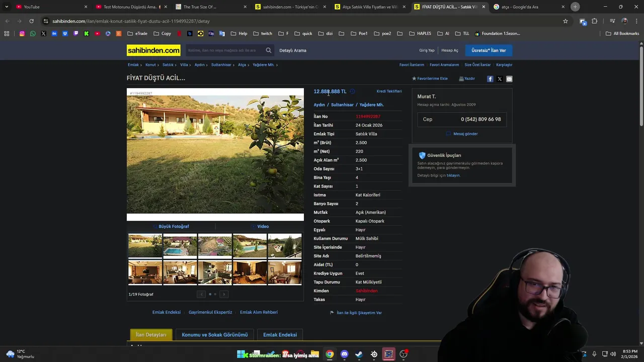Click the Büyük Fotoğraf link
Image resolution: width=644 pixels, height=362 pixels.
pos(171,227)
